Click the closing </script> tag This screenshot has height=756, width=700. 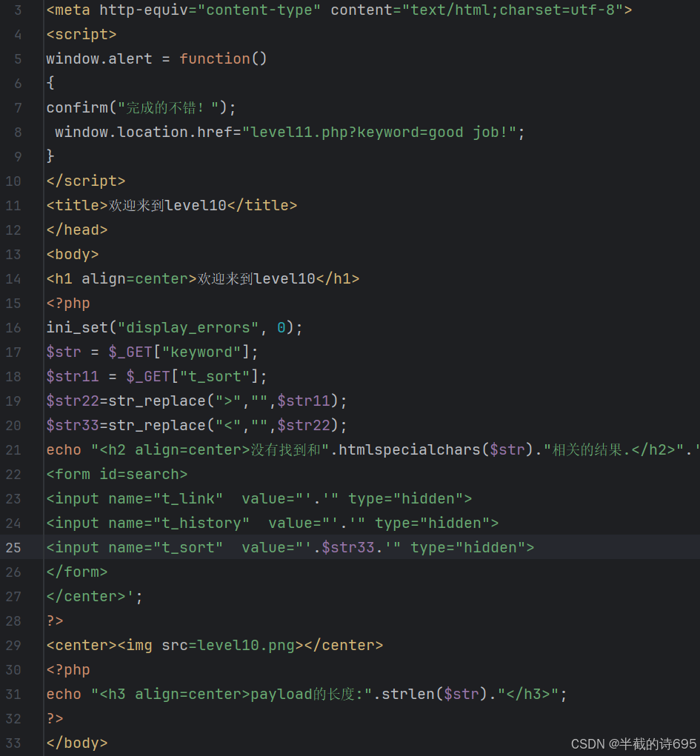86,181
